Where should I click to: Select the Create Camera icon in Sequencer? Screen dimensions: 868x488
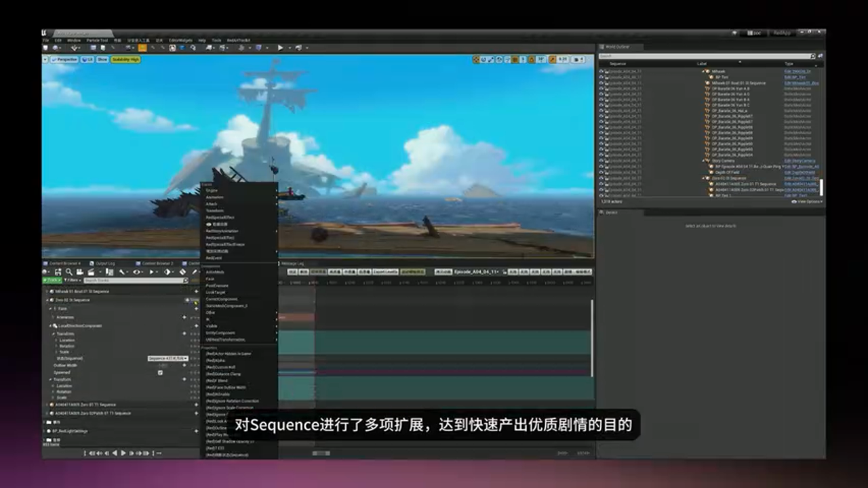coord(80,272)
